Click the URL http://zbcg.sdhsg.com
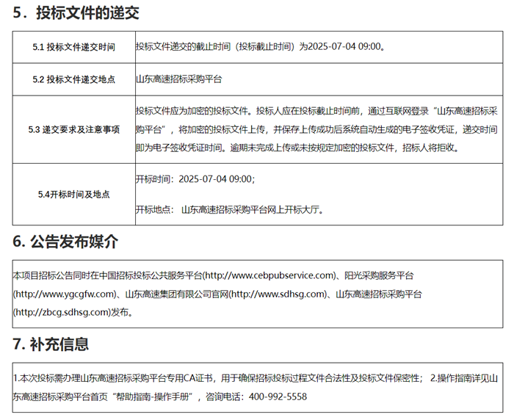 click(x=62, y=312)
